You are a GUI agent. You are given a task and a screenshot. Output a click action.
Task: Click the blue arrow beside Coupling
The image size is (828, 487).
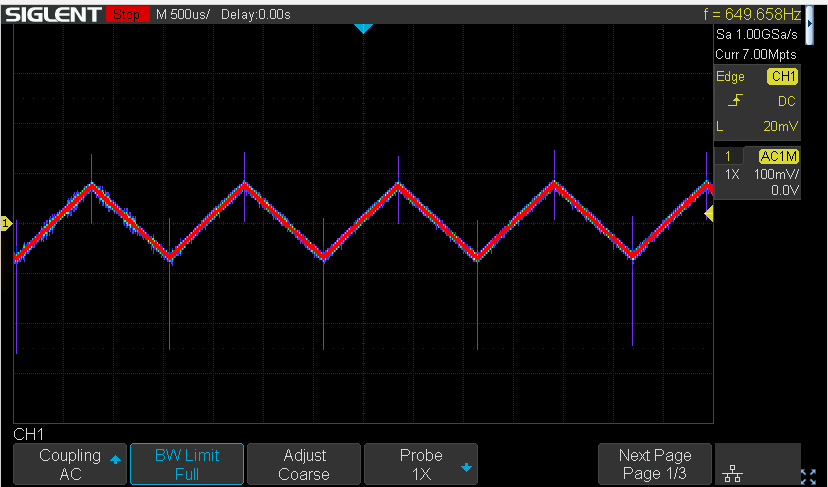[x=115, y=460]
